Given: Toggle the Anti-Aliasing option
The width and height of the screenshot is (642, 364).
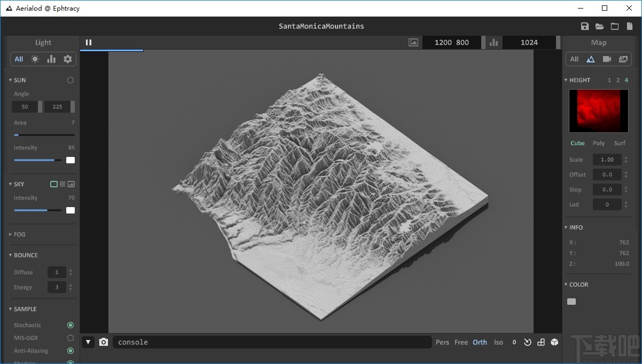Looking at the screenshot, I should tap(71, 351).
